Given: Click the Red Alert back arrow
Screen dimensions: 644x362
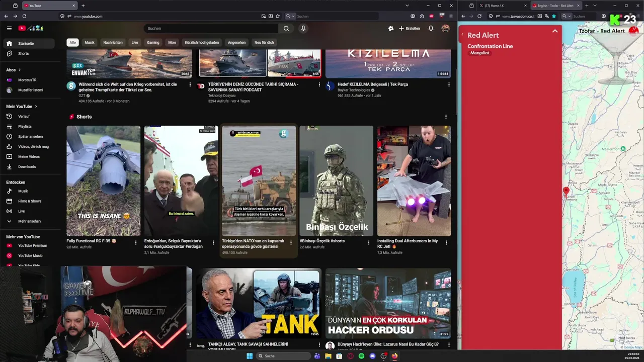Looking at the screenshot, I should click(462, 35).
